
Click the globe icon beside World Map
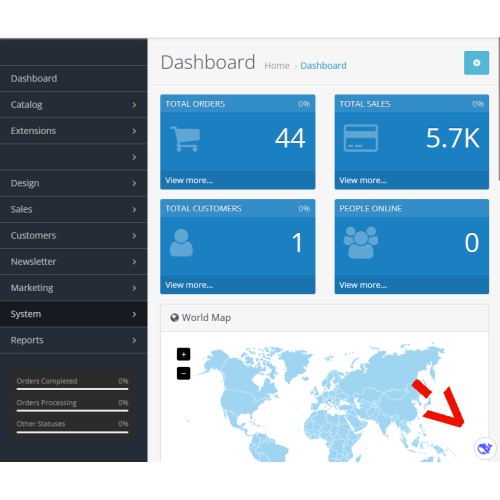point(174,318)
